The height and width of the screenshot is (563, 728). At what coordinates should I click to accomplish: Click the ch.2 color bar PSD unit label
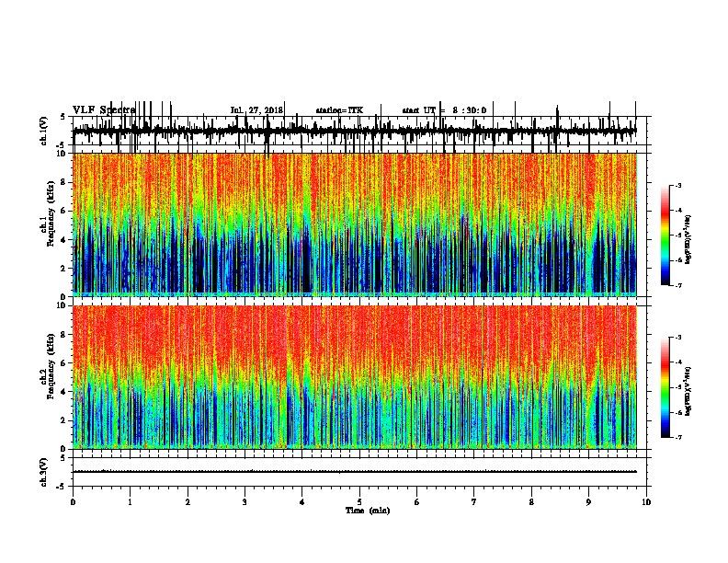tap(688, 391)
